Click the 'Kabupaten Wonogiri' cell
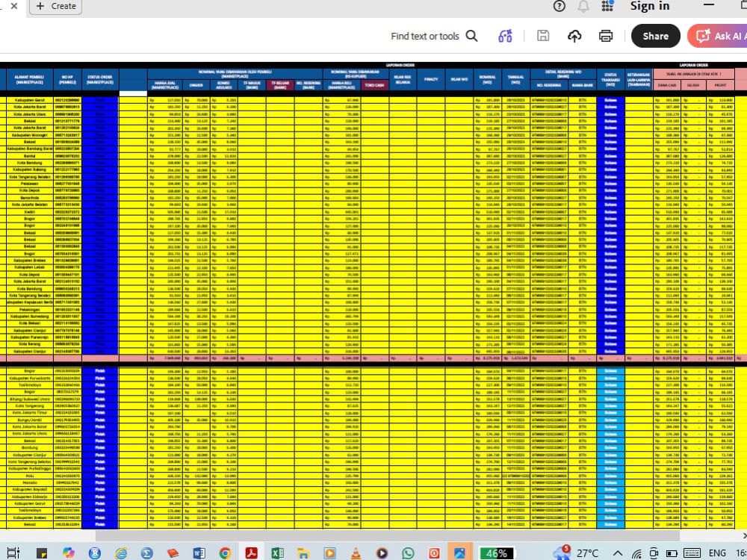 [x=30, y=135]
